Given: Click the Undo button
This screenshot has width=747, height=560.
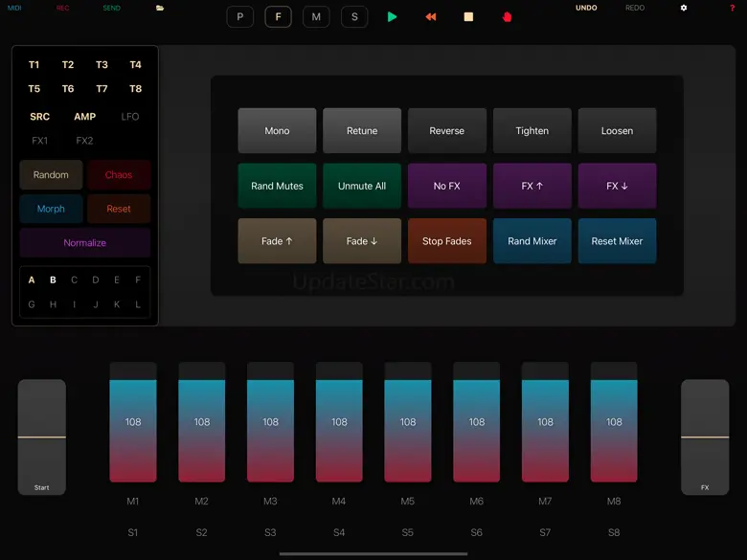Looking at the screenshot, I should (586, 8).
